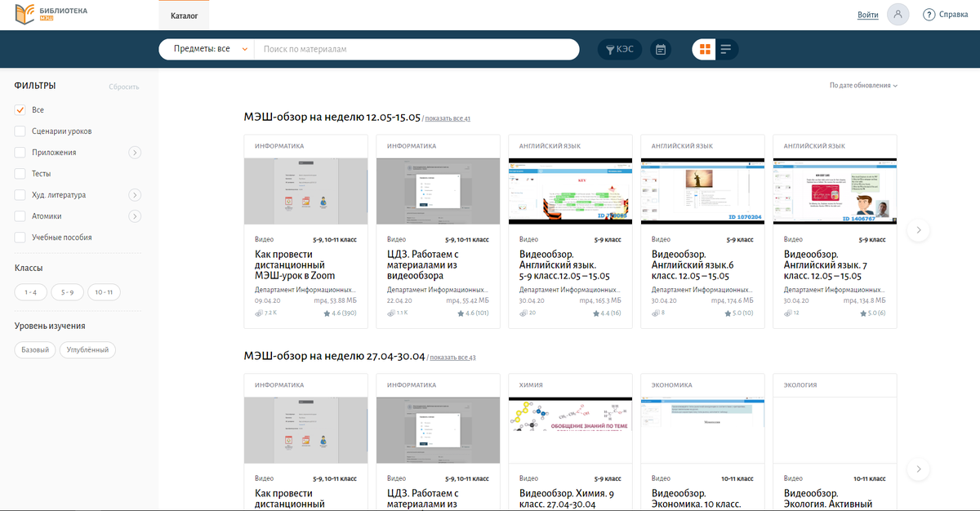Open thumbnail of English 7 класс videoreview
Screen dimensions: 980x511
(835, 191)
